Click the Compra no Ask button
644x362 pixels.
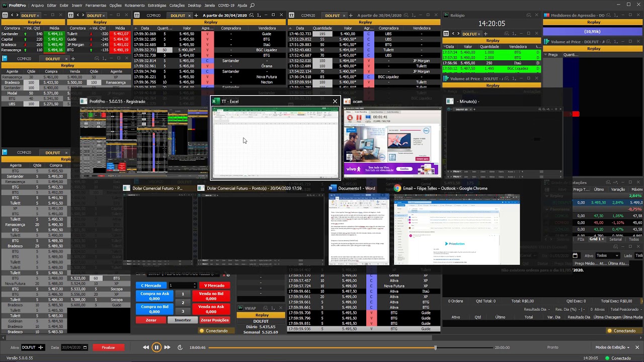pos(154,296)
